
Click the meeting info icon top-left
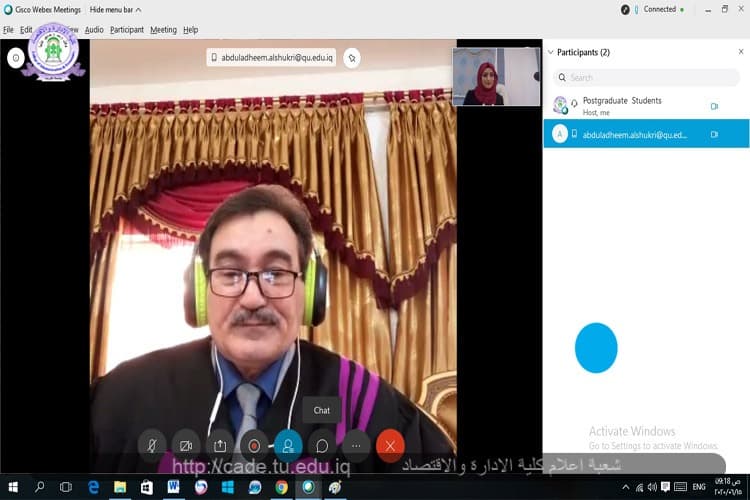click(16, 58)
